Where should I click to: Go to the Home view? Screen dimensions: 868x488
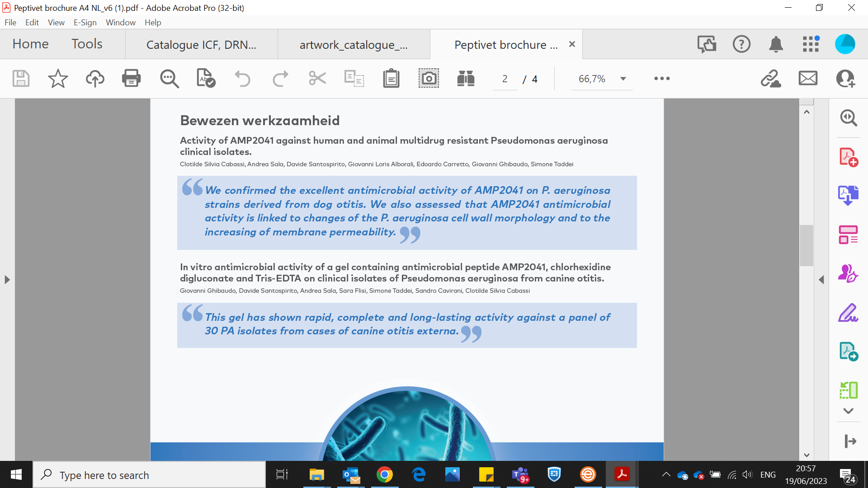(x=30, y=44)
